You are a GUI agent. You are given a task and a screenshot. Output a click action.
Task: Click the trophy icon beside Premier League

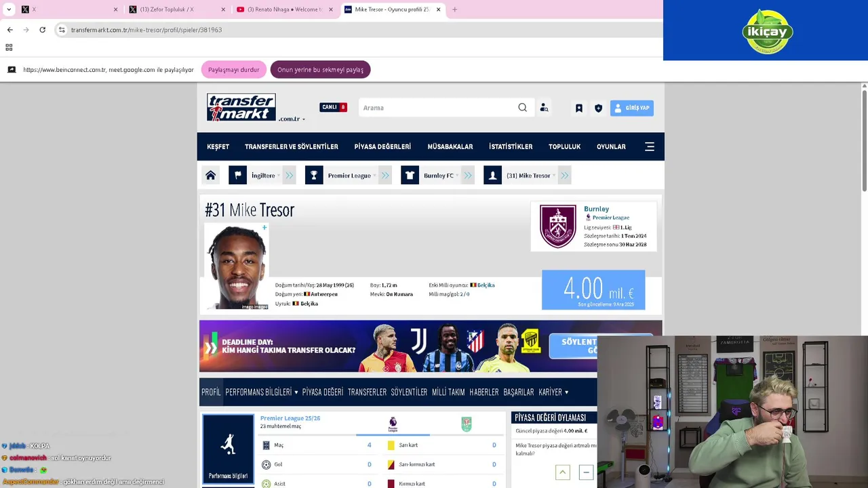tap(314, 176)
